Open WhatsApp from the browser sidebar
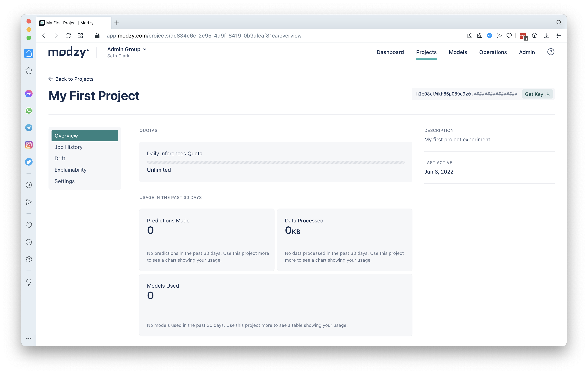The height and width of the screenshot is (374, 588). [x=29, y=111]
